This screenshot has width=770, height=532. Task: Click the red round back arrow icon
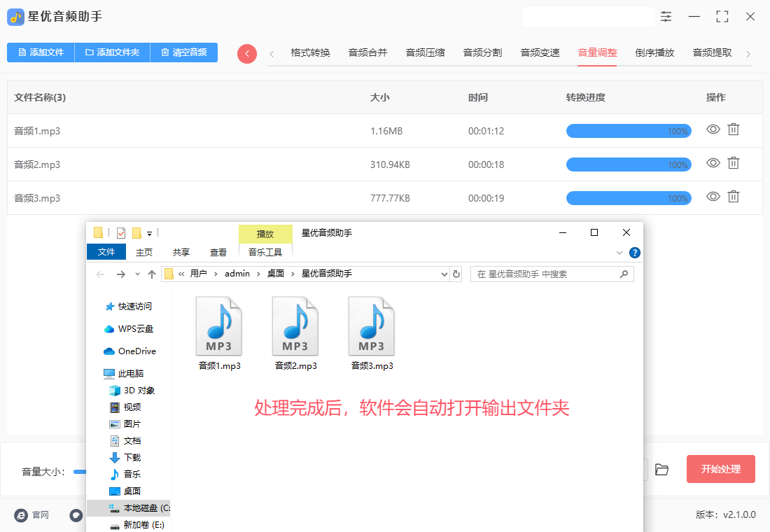pyautogui.click(x=247, y=54)
